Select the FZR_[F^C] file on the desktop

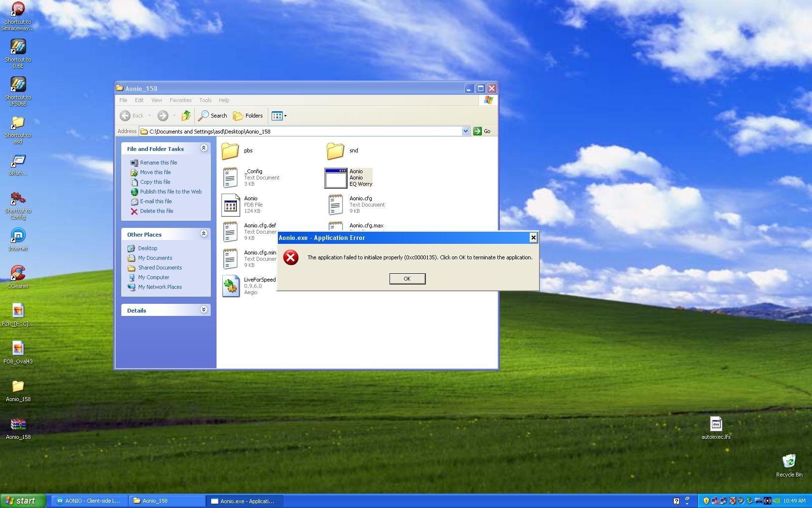[18, 314]
